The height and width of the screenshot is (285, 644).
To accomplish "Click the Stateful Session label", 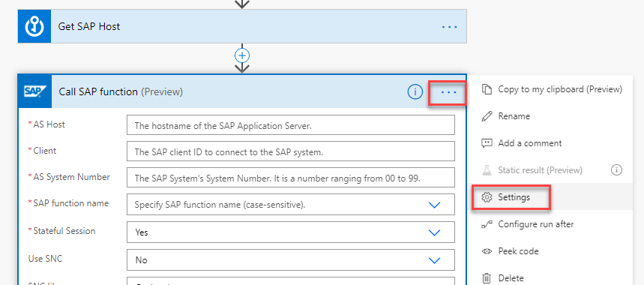I will pyautogui.click(x=64, y=231).
